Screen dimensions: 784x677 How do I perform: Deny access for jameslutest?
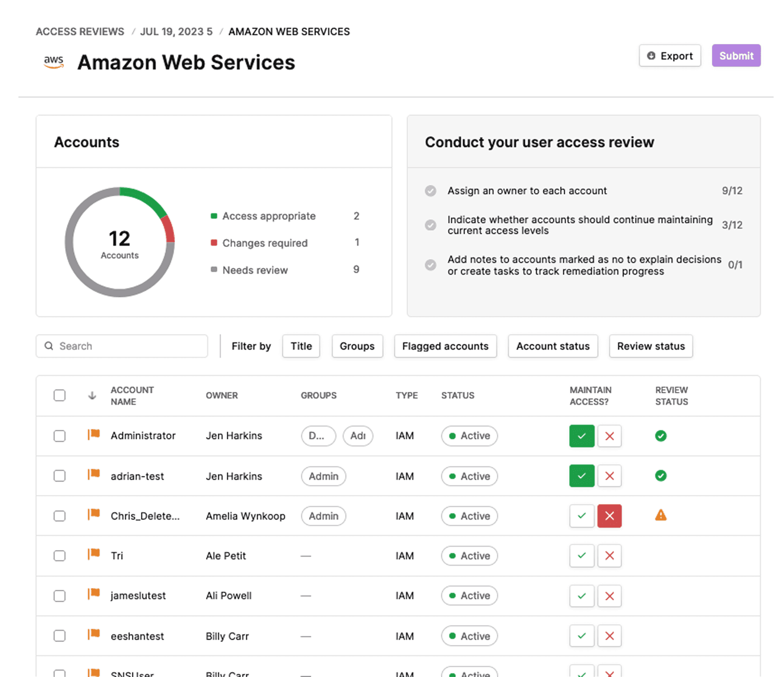click(609, 596)
